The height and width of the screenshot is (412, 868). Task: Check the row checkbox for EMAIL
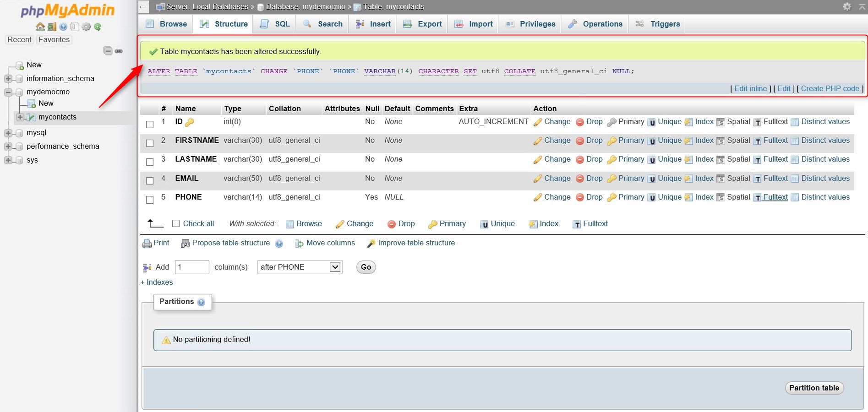click(x=149, y=180)
